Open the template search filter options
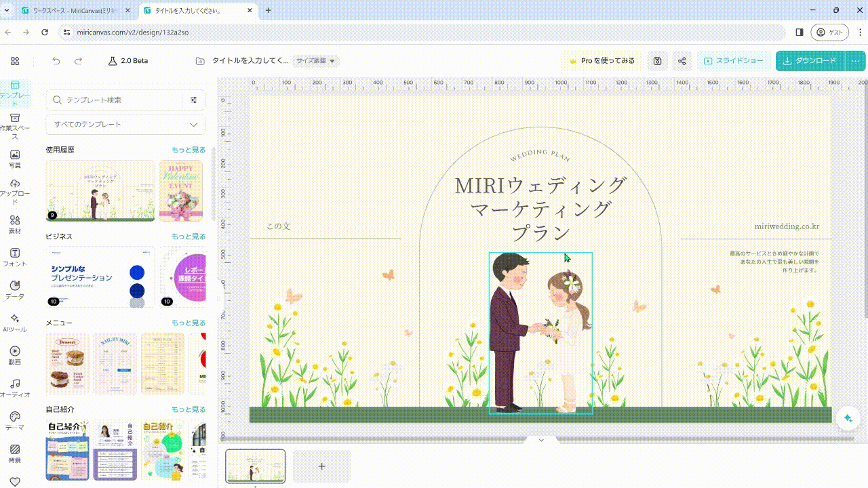868x488 pixels. pos(194,100)
